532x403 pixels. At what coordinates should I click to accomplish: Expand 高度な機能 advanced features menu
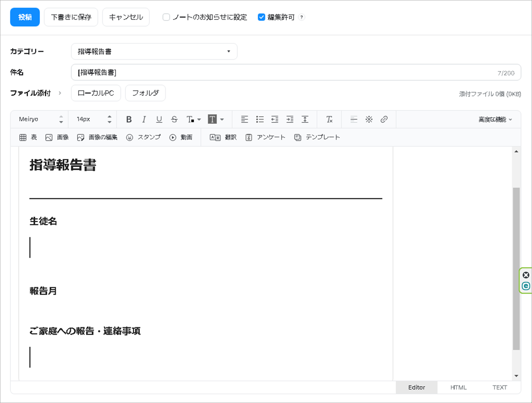click(495, 119)
